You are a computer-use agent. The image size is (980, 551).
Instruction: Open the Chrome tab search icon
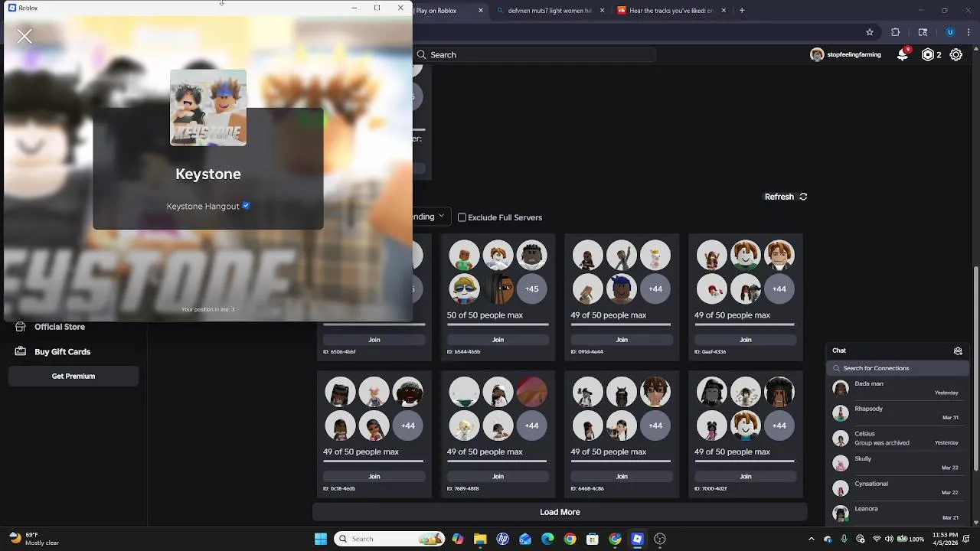click(x=923, y=32)
